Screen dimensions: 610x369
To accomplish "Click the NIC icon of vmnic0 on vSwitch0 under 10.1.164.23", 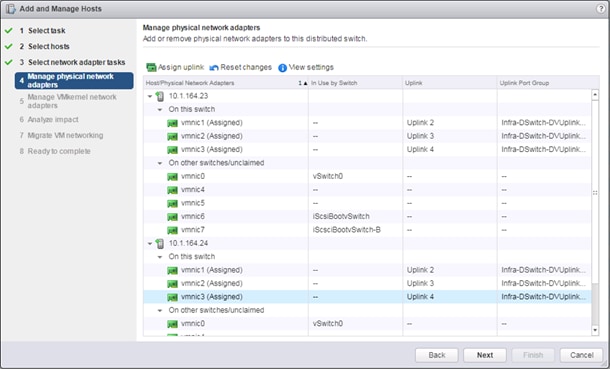I will [x=172, y=177].
